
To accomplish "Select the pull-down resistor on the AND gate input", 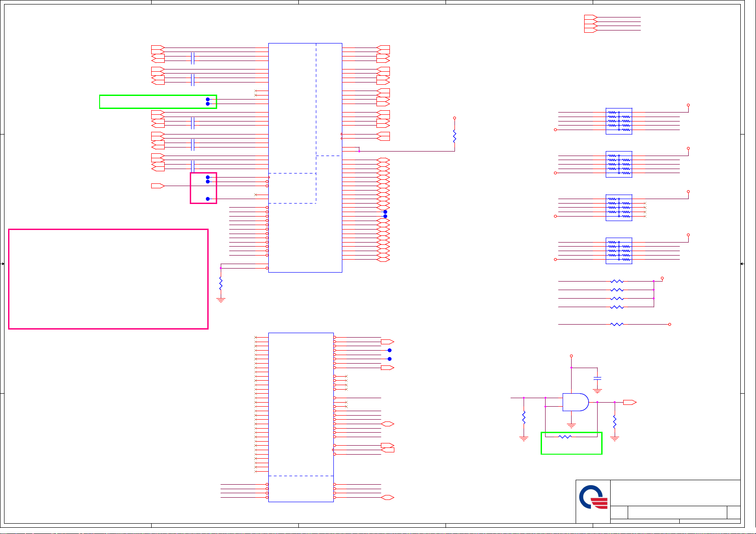I will point(524,417).
